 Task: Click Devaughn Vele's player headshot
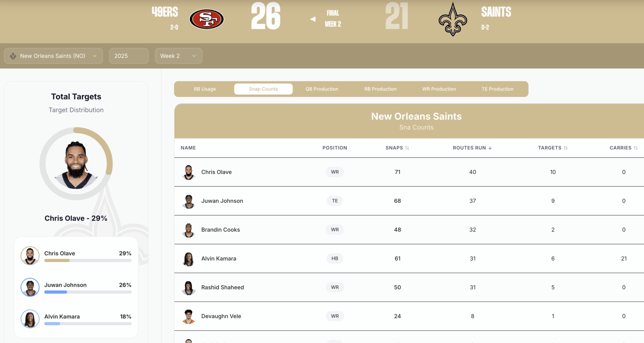pos(189,316)
